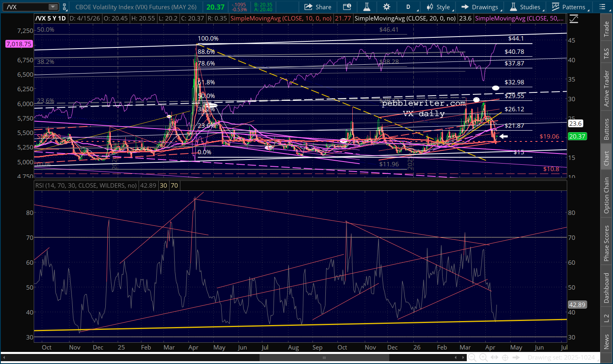Click the zoom out magnifier icon

(x=472, y=357)
